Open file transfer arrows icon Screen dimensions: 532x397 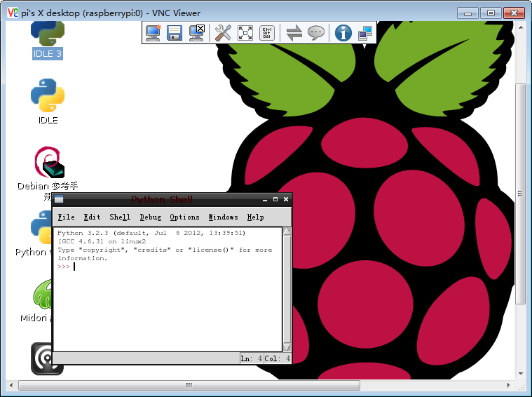(294, 33)
